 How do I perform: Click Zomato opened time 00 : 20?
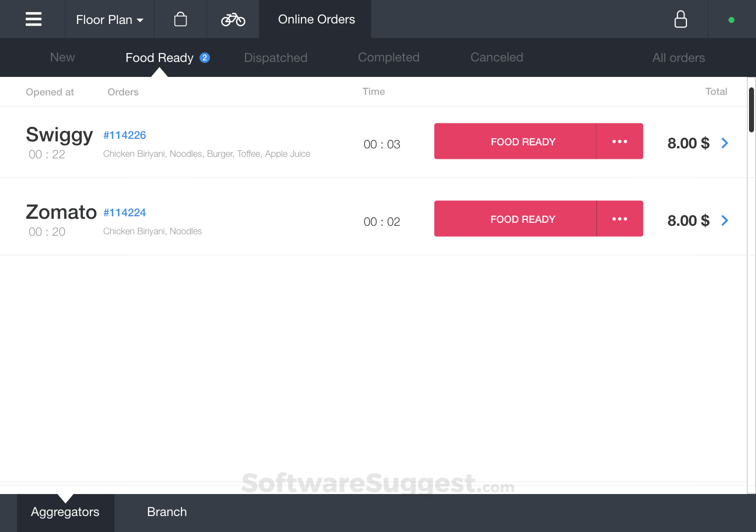coord(47,232)
